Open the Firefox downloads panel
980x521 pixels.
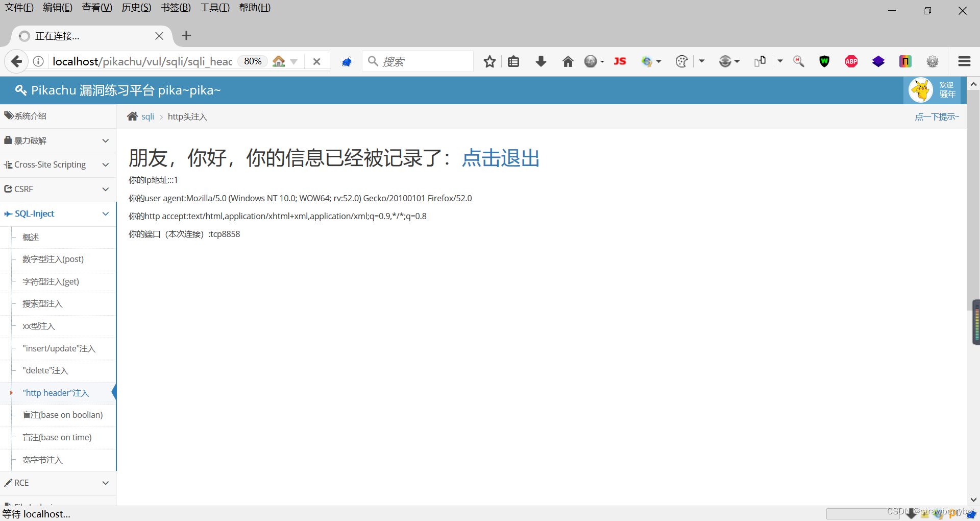[541, 61]
